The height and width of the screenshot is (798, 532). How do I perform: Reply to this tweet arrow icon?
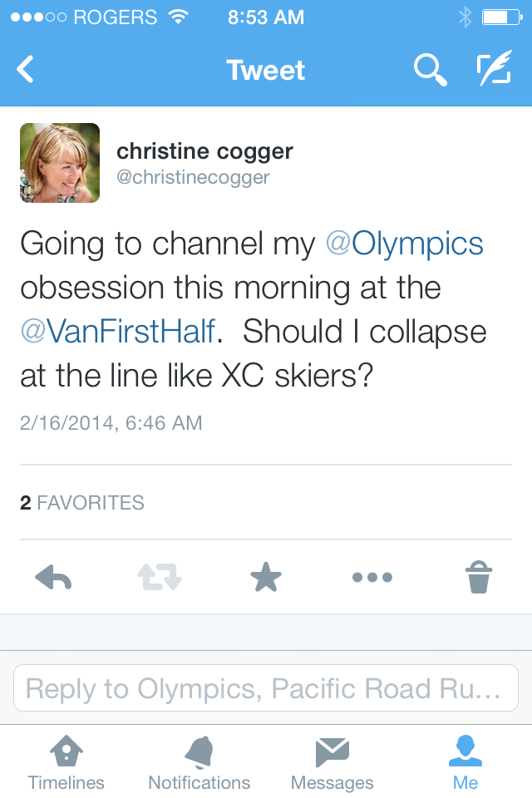pyautogui.click(x=54, y=577)
